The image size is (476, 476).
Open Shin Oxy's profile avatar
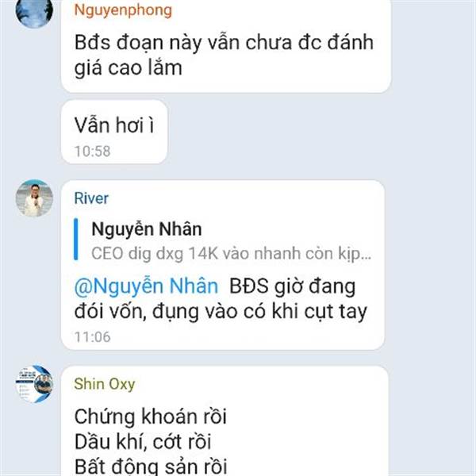(34, 384)
